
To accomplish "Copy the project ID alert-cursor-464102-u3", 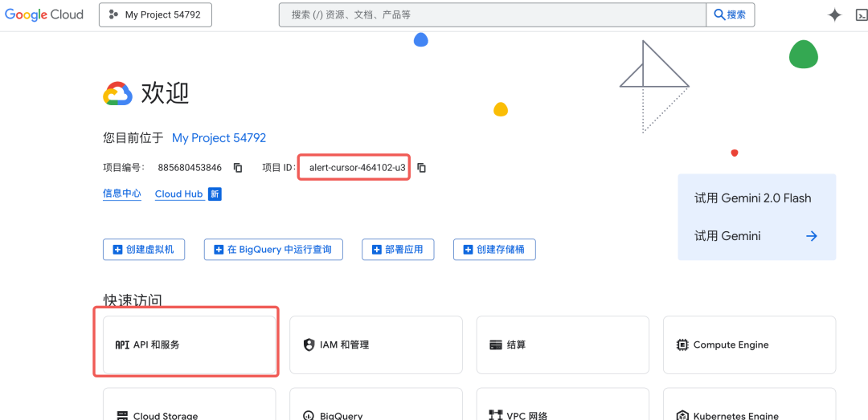I will [421, 167].
